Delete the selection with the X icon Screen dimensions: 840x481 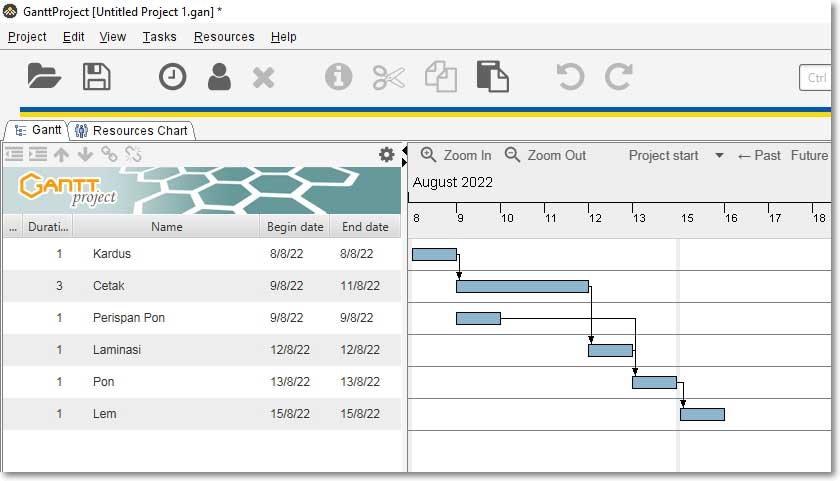(x=264, y=77)
